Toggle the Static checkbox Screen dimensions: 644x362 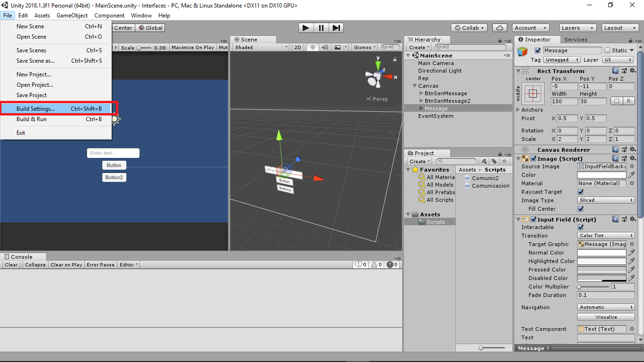(x=607, y=50)
